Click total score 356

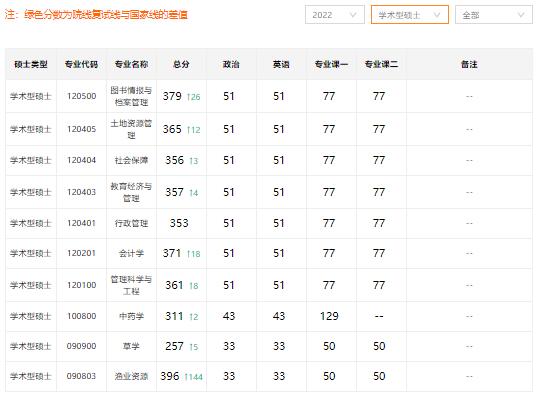pyautogui.click(x=175, y=160)
